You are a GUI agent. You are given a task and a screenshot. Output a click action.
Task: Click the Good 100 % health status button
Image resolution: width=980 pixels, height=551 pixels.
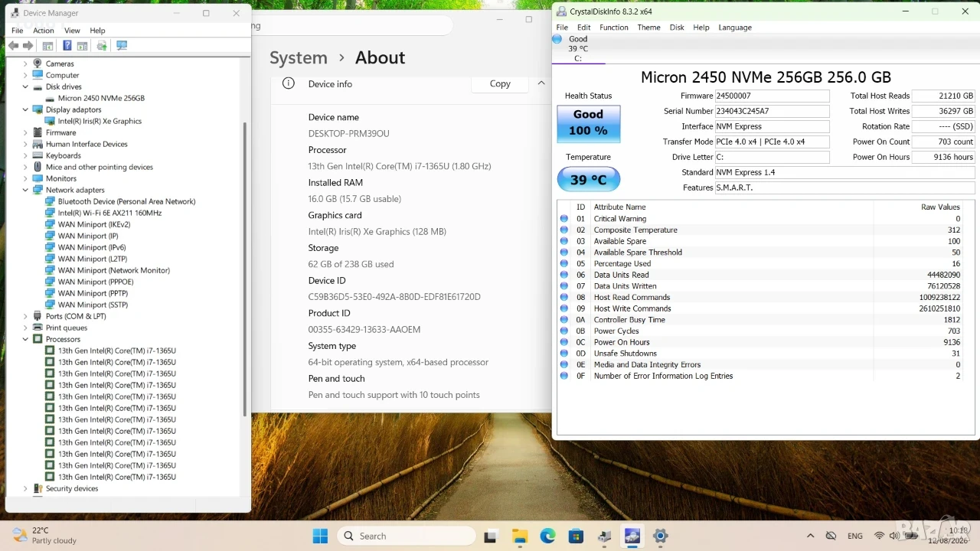(x=588, y=122)
